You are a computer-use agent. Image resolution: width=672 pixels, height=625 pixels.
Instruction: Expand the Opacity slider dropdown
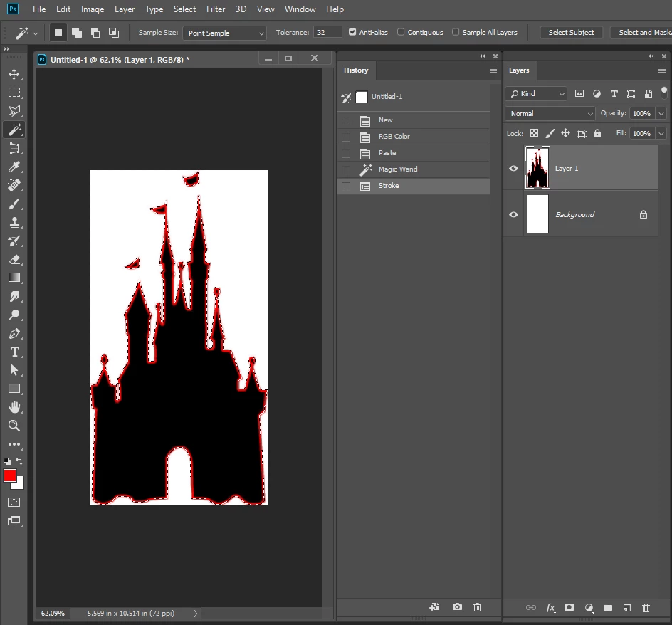pos(661,113)
